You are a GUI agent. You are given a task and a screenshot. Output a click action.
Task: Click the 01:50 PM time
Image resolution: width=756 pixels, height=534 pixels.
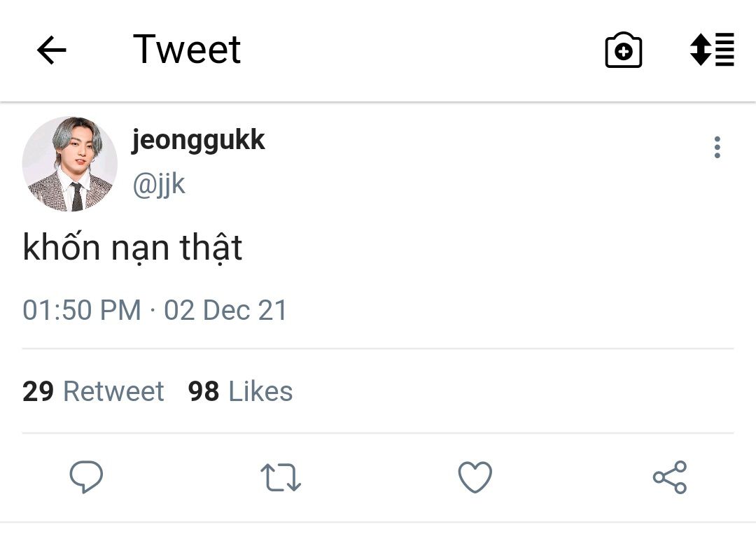click(81, 310)
